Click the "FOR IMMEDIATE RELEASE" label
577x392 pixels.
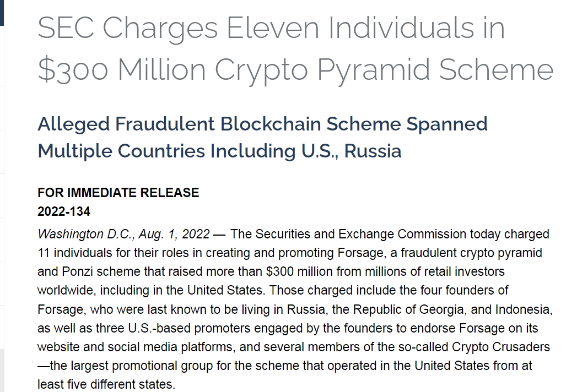coord(118,193)
